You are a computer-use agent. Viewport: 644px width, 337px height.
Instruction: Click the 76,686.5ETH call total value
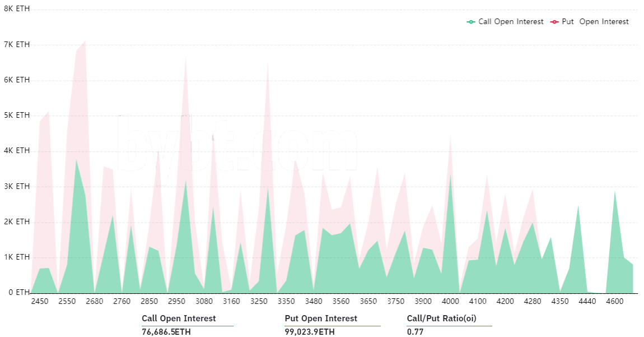[x=166, y=331]
